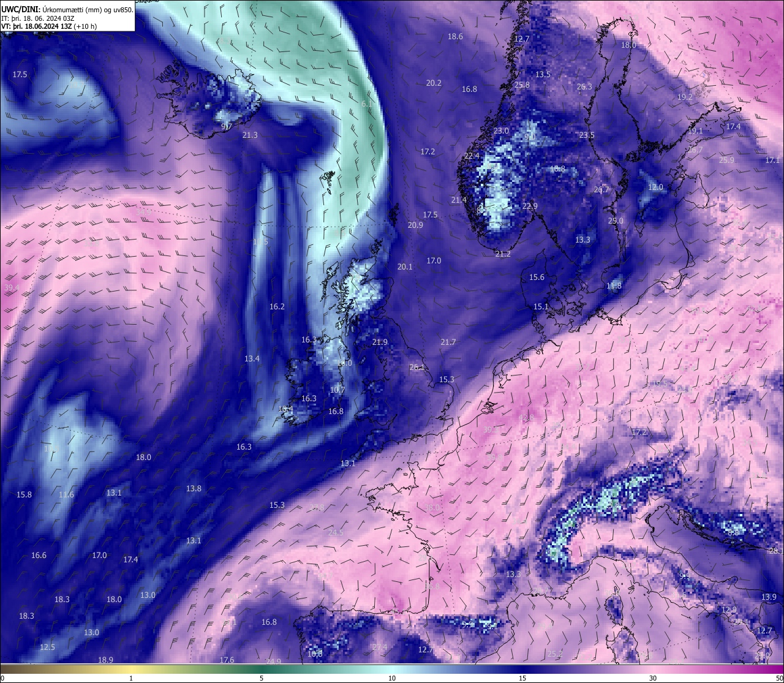
Task: Click the 21.9 value over northern England
Action: pos(380,342)
